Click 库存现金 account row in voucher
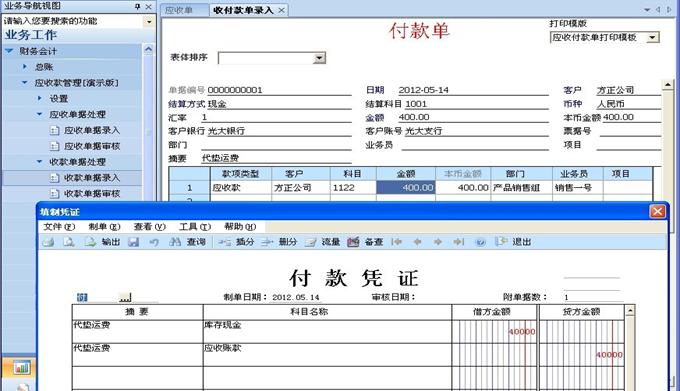The height and width of the screenshot is (391, 680). pyautogui.click(x=327, y=332)
